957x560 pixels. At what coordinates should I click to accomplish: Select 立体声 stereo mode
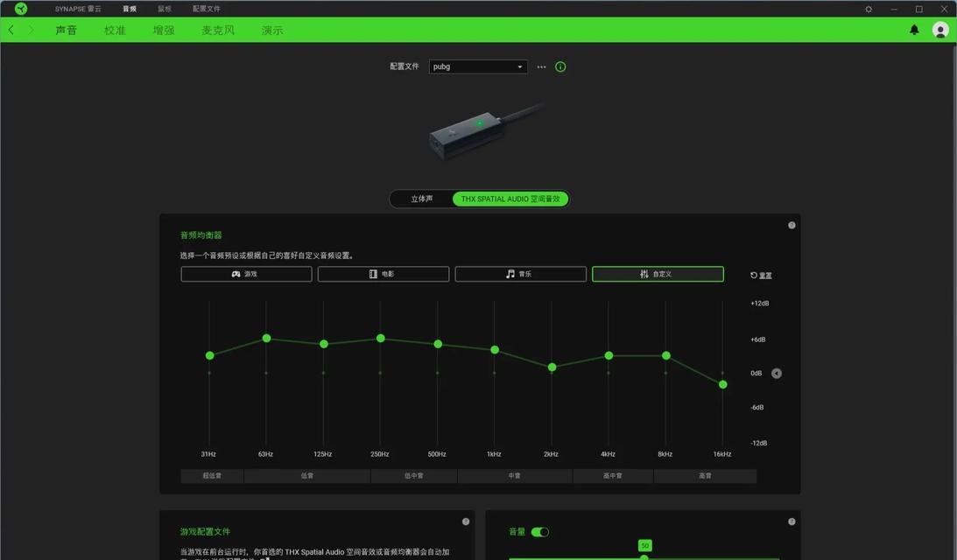tap(422, 199)
